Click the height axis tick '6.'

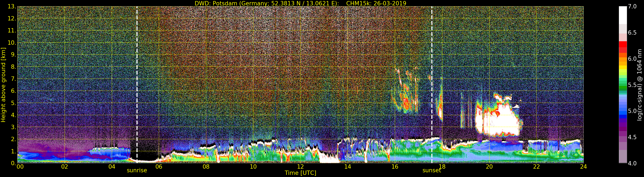14,91
